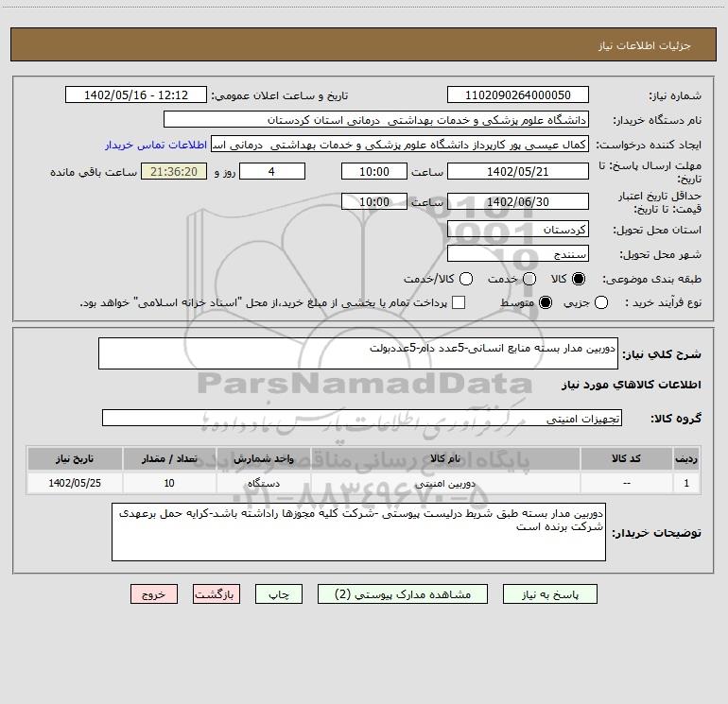Click the شماره نیاز field 1102090264000050
The width and height of the screenshot is (728, 704).
tap(518, 95)
